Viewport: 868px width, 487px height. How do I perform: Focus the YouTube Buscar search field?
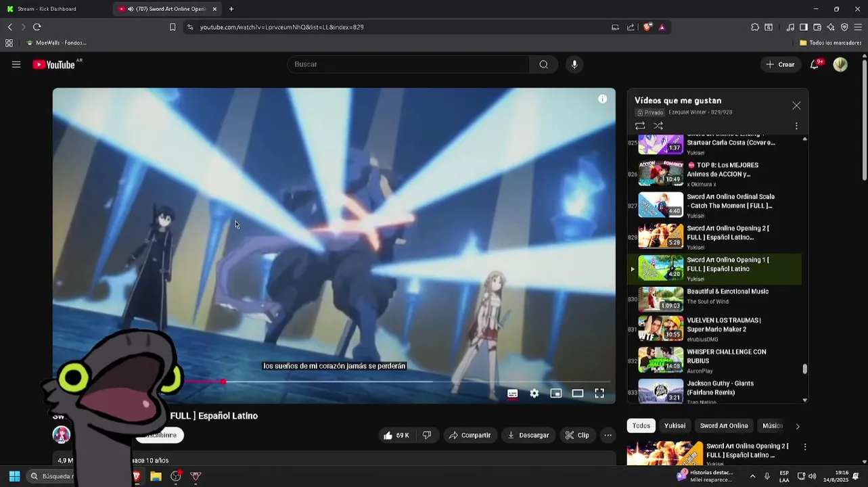click(x=408, y=64)
